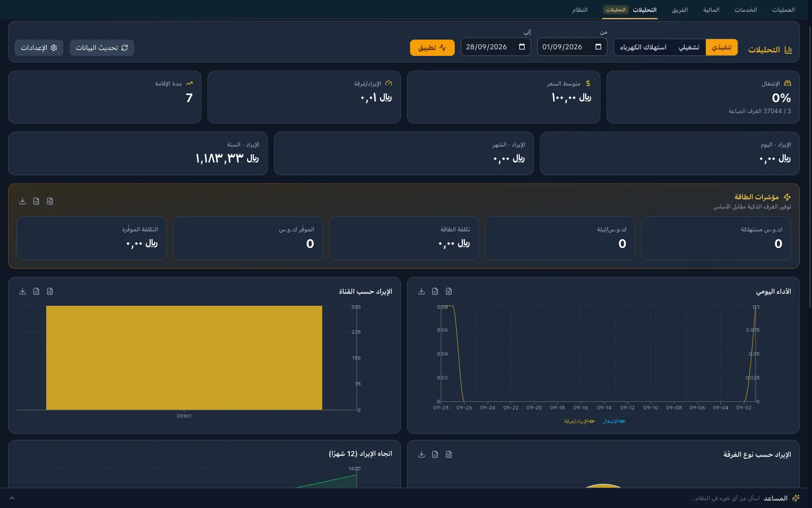Click the to-date field 28/09/2026

(x=496, y=47)
